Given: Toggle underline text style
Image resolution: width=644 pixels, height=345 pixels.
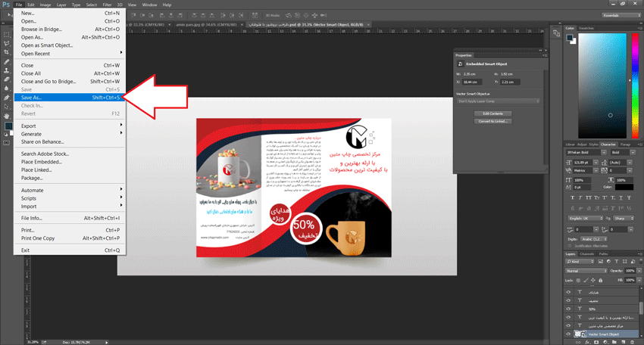Looking at the screenshot, I should (x=621, y=197).
